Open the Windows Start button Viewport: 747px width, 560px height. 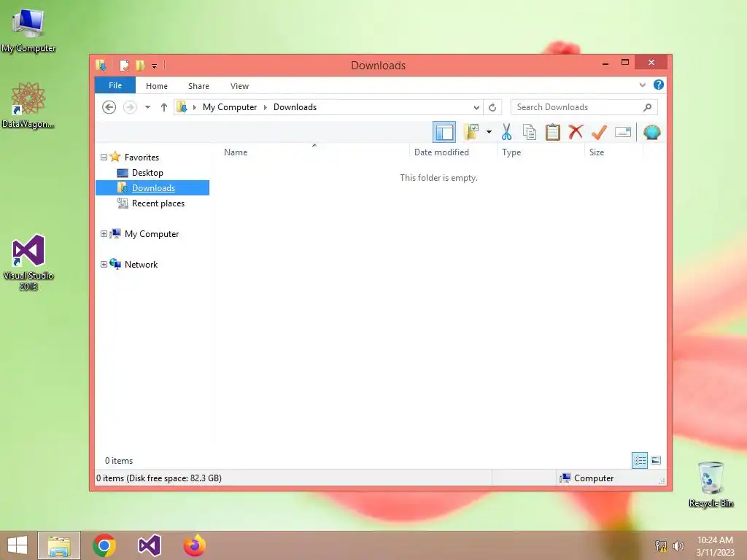pyautogui.click(x=18, y=545)
